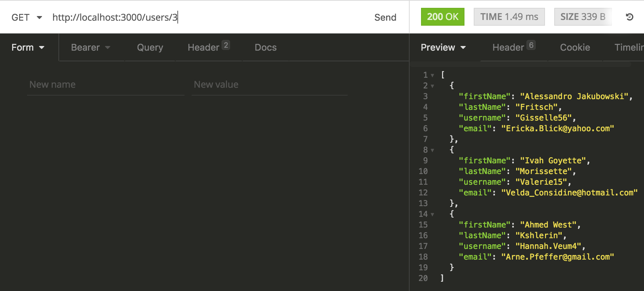Open the Docs tab

[x=265, y=47]
